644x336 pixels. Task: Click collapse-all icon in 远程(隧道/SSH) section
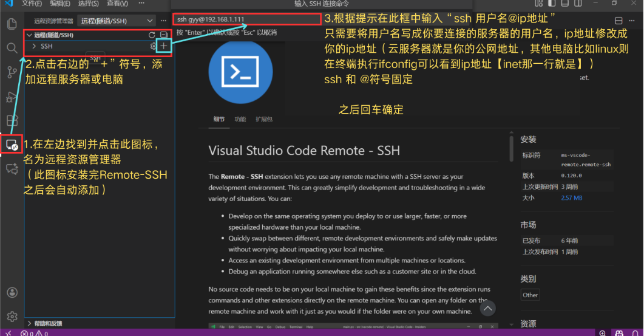point(163,35)
